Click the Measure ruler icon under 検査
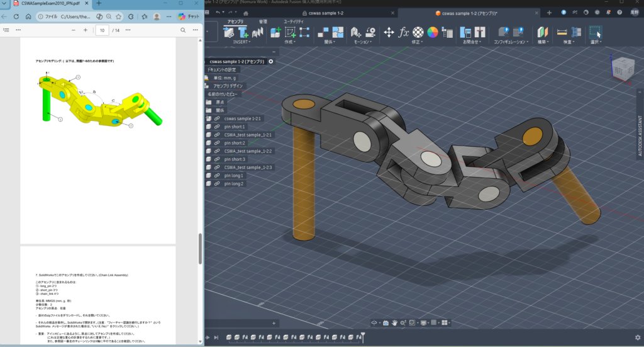The height and width of the screenshot is (347, 644). (562, 32)
